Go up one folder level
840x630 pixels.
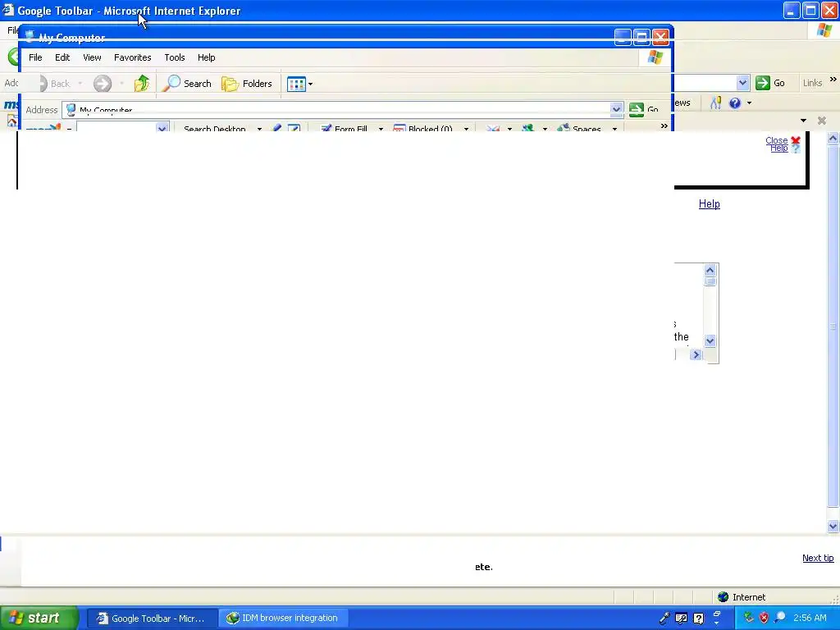pos(142,84)
